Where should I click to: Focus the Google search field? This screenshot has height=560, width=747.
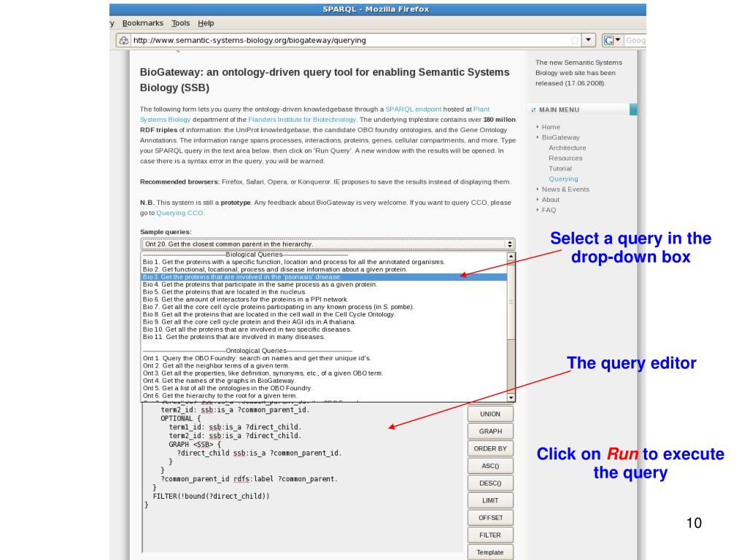click(635, 41)
